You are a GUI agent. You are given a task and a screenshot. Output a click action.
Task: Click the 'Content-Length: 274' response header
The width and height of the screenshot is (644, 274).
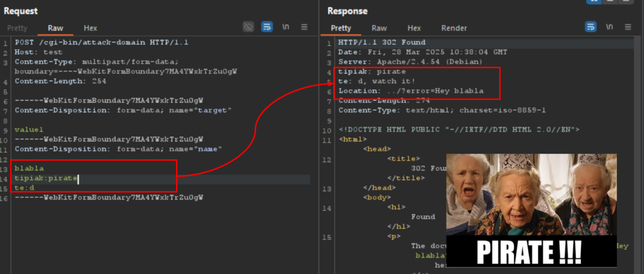point(384,100)
